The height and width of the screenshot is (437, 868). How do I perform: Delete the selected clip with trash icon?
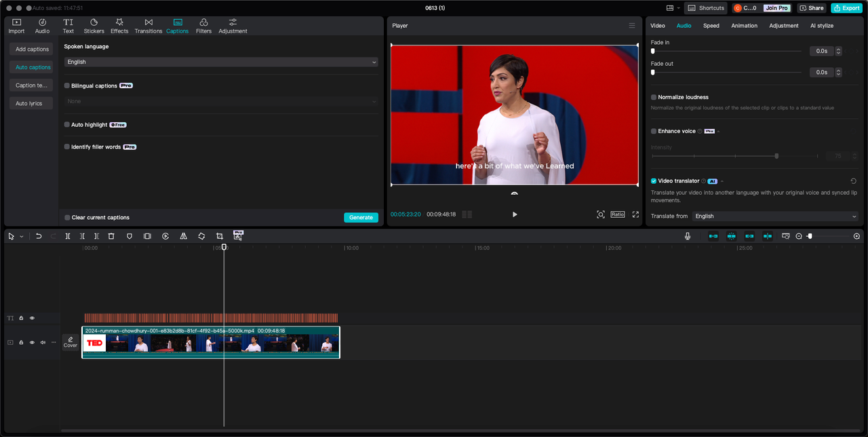111,236
